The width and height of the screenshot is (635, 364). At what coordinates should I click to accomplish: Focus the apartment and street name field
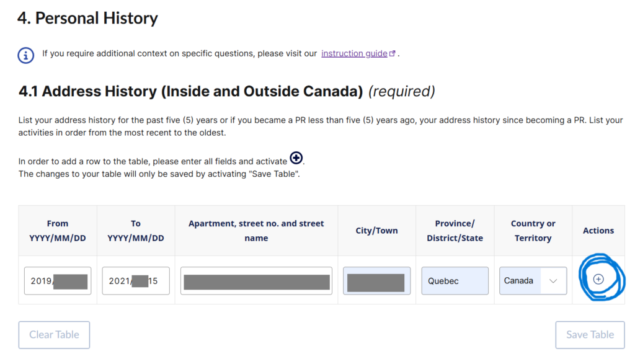point(256,281)
